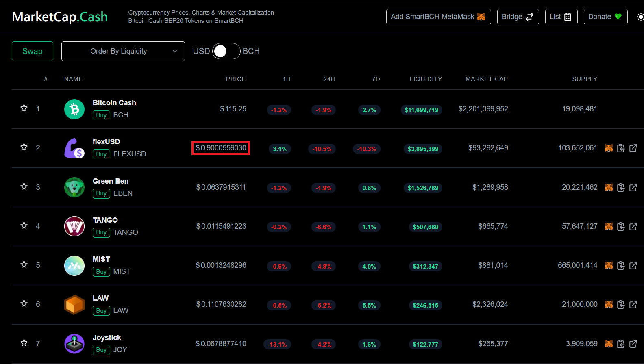Open MIST external link icon
The width and height of the screenshot is (644, 364).
(x=633, y=266)
